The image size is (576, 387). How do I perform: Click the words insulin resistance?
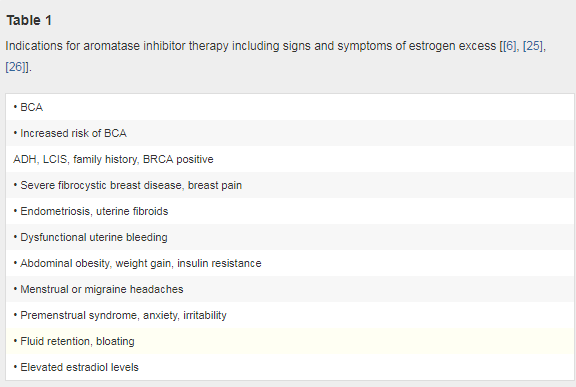(219, 263)
